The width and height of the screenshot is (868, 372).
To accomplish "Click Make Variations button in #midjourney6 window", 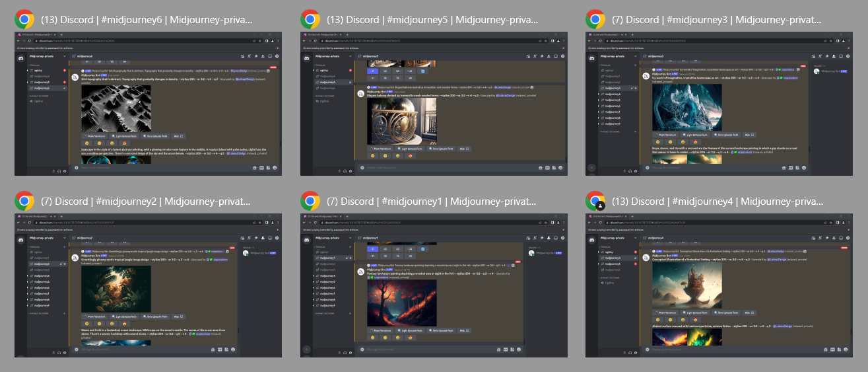I will (94, 136).
